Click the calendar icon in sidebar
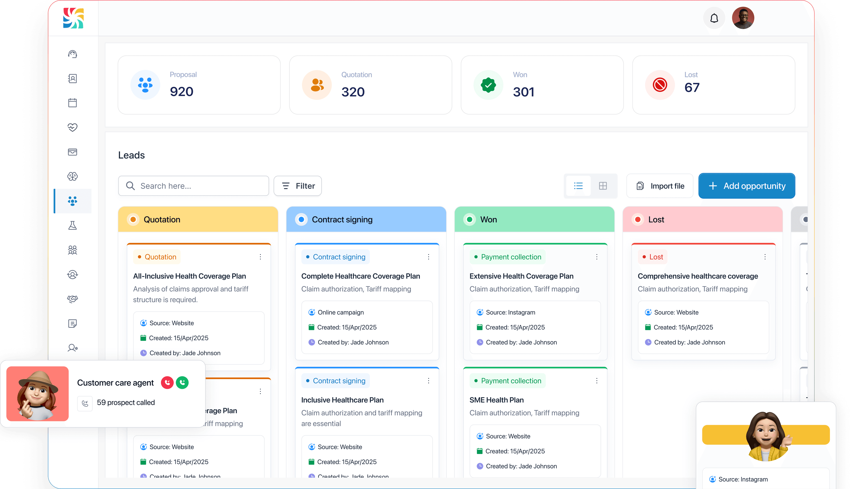Screen dimensions: 868x489 point(72,103)
